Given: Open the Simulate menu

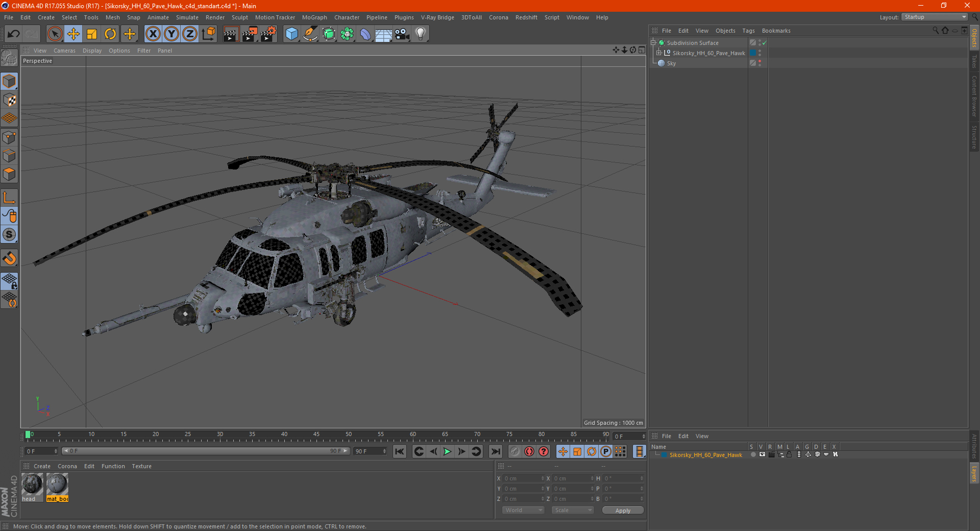Looking at the screenshot, I should 187,17.
